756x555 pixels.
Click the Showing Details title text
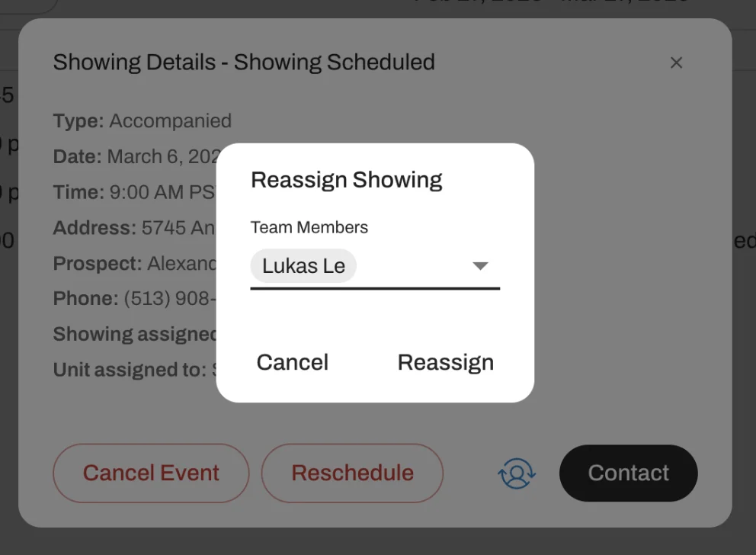pyautogui.click(x=244, y=63)
